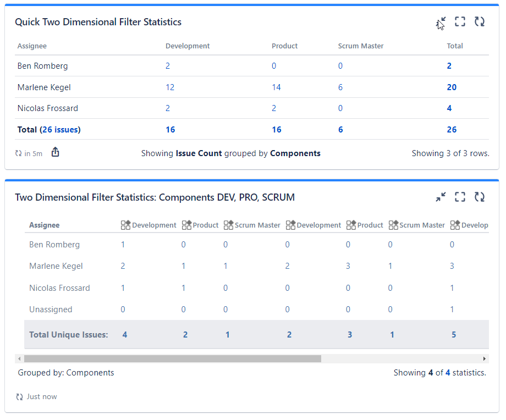
Task: Click the refresh icon next to 'Just now'
Action: pyautogui.click(x=18, y=396)
